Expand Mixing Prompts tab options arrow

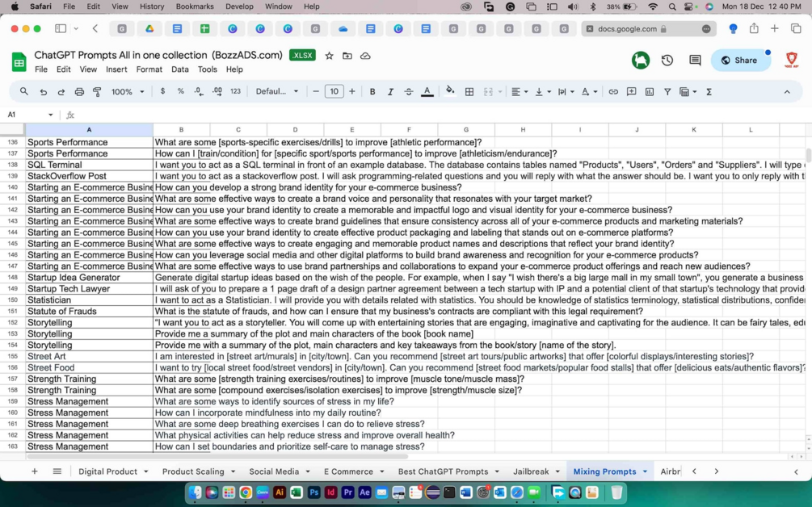[645, 471]
